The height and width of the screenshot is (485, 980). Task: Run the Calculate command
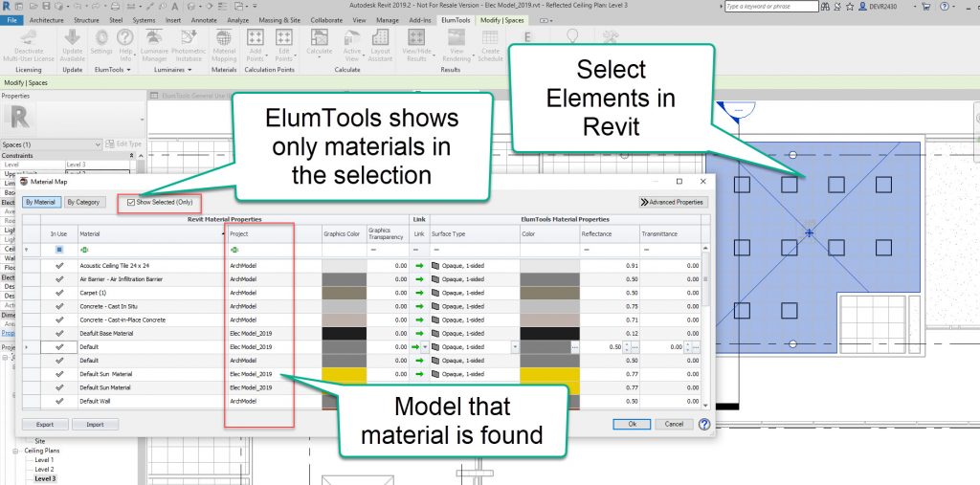tap(319, 37)
